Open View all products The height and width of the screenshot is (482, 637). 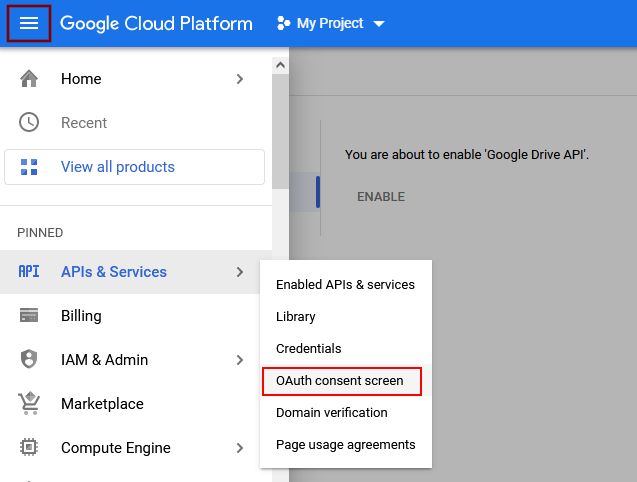[134, 167]
